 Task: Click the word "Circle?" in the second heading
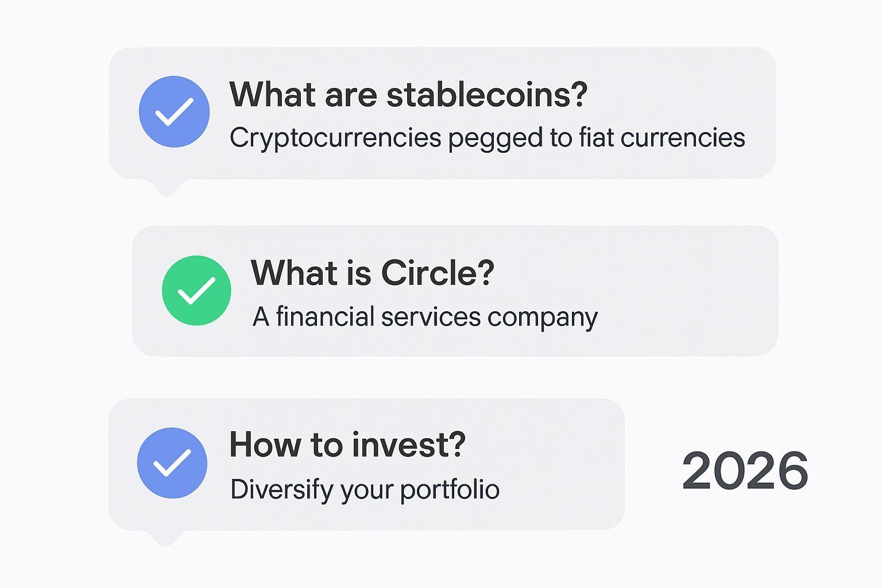coord(437,273)
